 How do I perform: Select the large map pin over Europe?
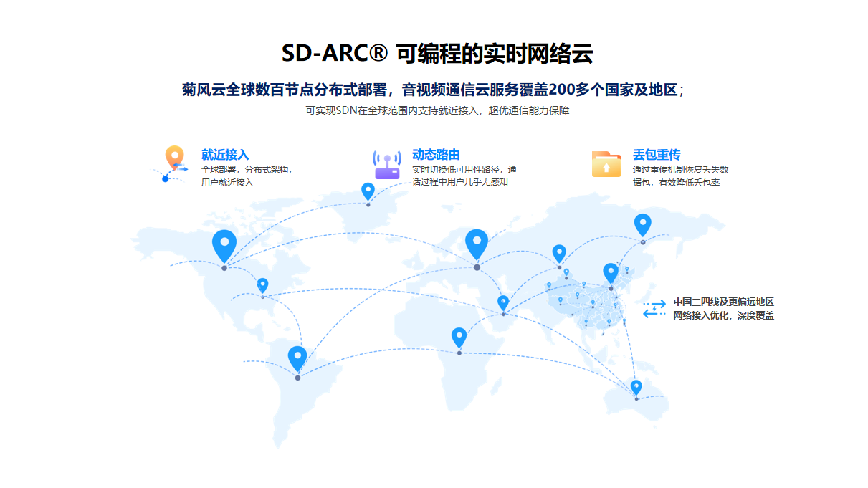click(x=477, y=244)
